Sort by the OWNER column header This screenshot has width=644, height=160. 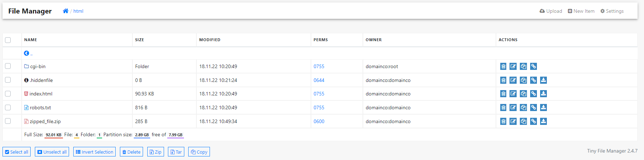pyautogui.click(x=374, y=40)
